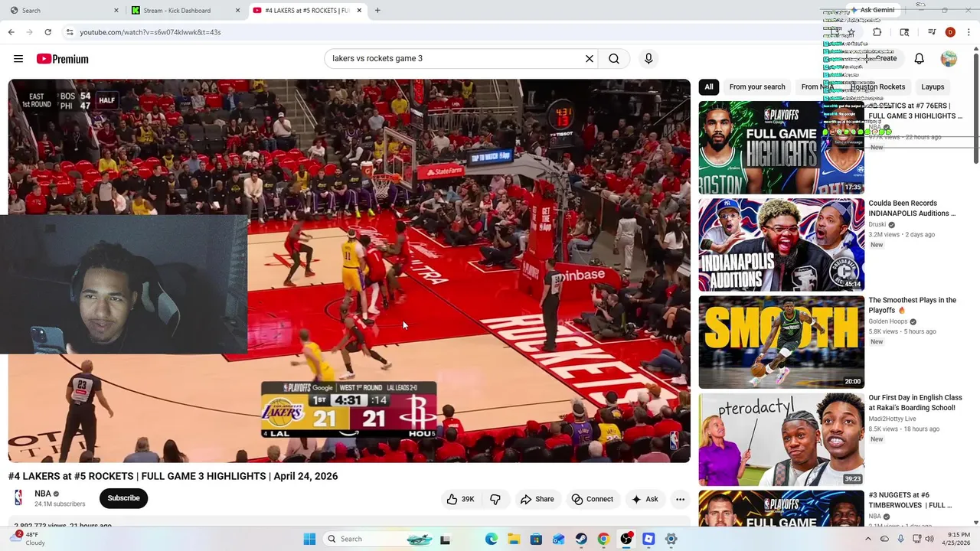Open English Class at Rakai's Boarding School thumbnail
980x551 pixels.
click(x=781, y=439)
